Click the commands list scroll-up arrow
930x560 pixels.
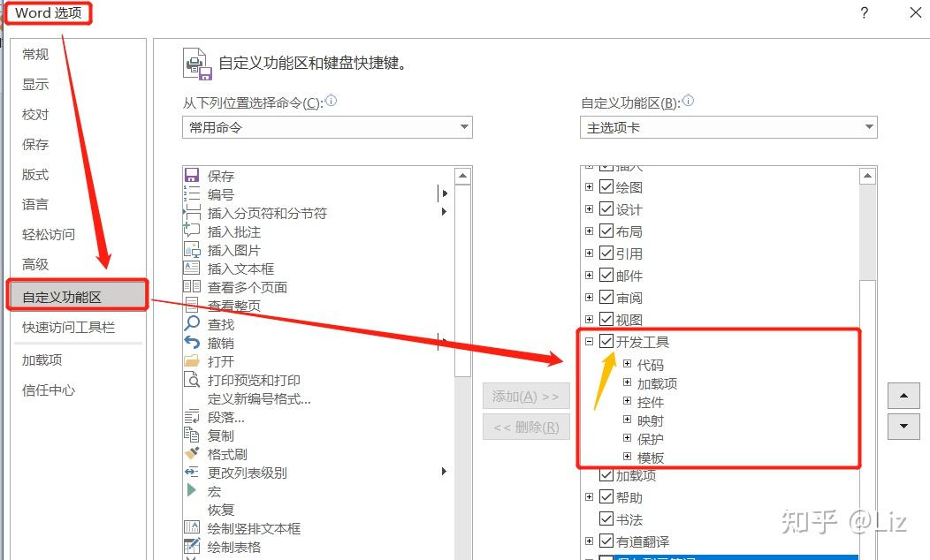click(462, 176)
